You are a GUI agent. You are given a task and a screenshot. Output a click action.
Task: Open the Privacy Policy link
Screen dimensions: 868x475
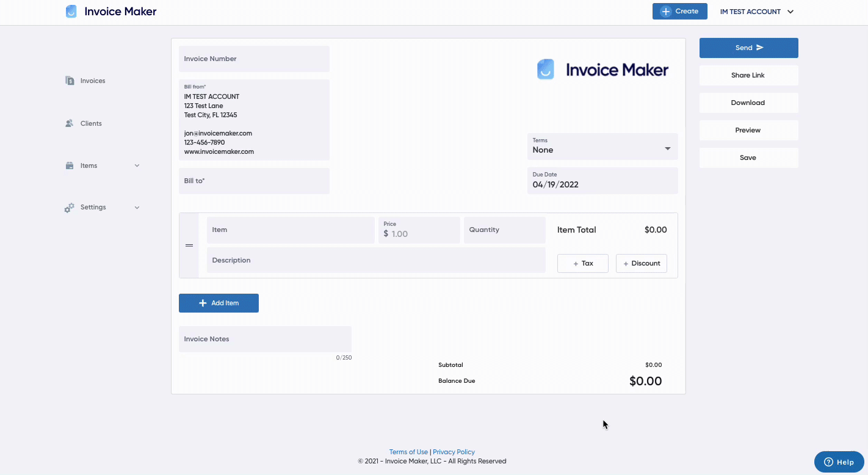click(454, 452)
